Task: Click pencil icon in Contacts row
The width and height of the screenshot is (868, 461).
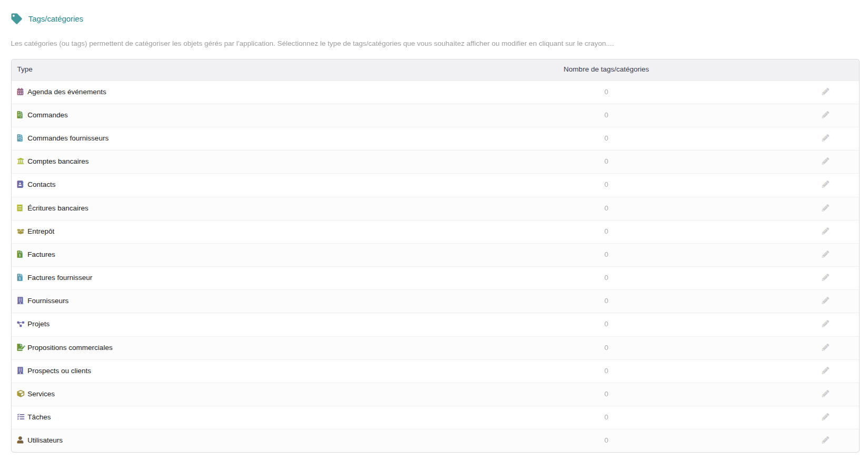Action: tap(825, 184)
